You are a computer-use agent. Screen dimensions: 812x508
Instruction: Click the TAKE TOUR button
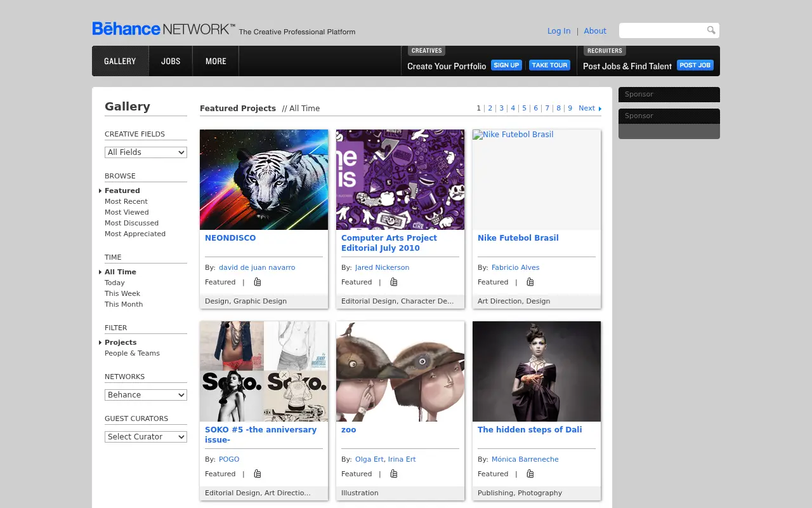(549, 65)
